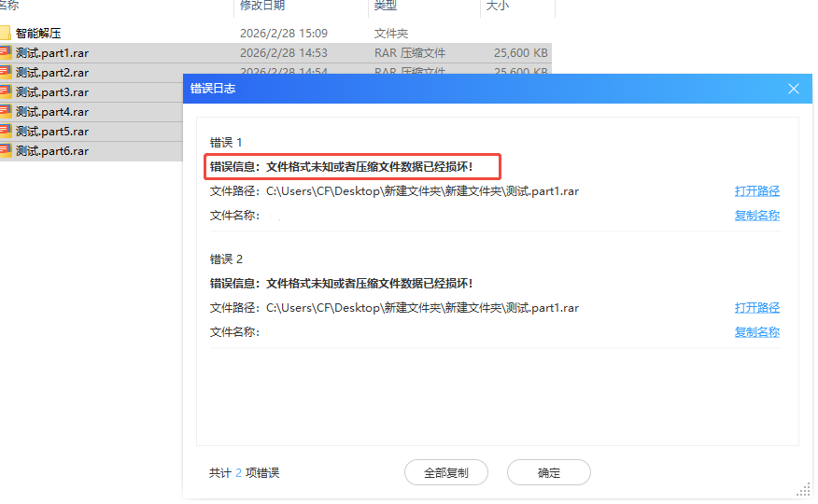Click the 测试.part3.rar file icon
The image size is (818, 504).
(6, 92)
